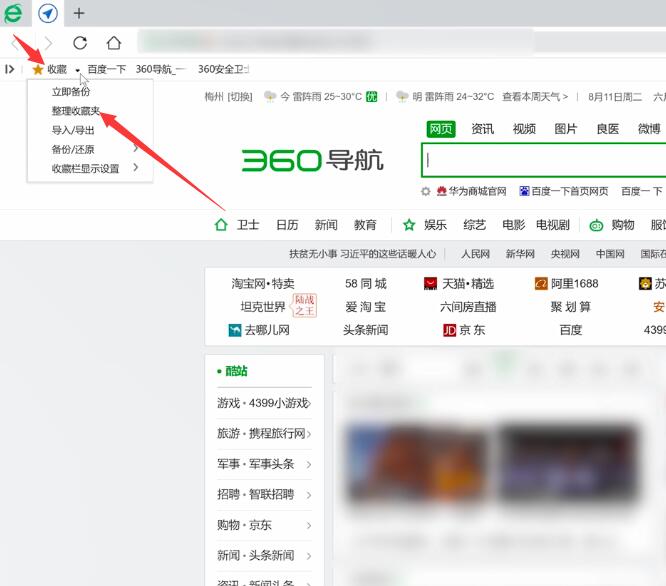Open the 百度一下 bookmark
The height and width of the screenshot is (586, 666).
tap(107, 69)
